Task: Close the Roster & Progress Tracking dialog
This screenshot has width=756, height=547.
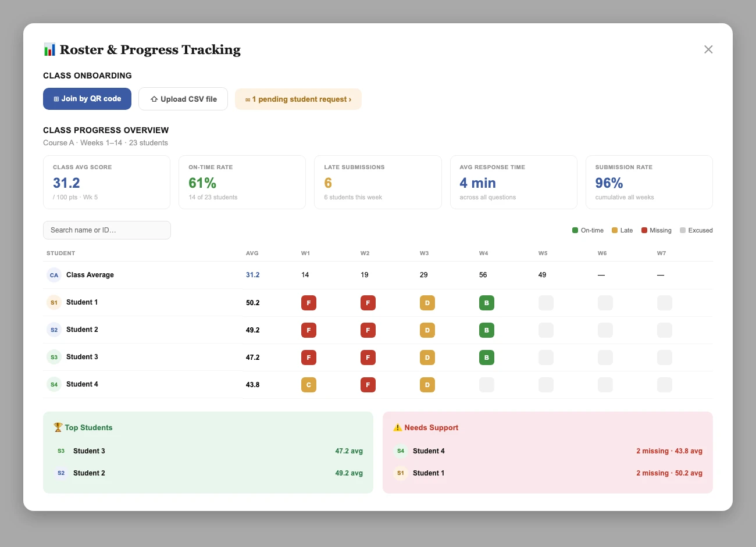Action: click(x=708, y=49)
